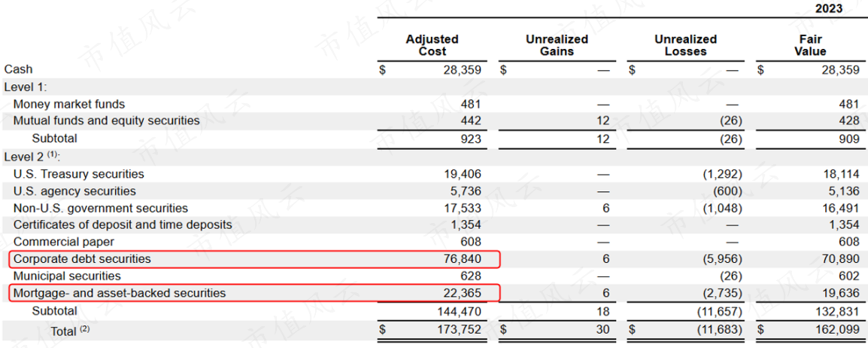Click the Adjusted Cost column header

(432, 45)
